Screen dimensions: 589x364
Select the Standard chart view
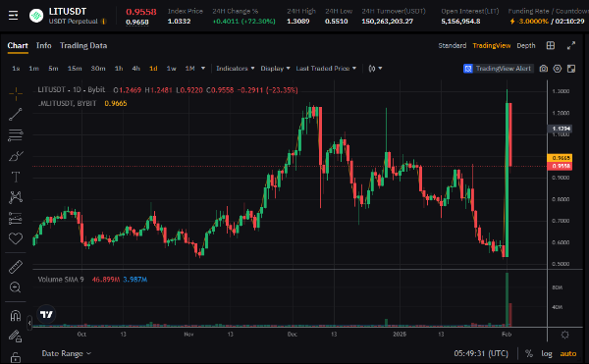click(x=453, y=45)
